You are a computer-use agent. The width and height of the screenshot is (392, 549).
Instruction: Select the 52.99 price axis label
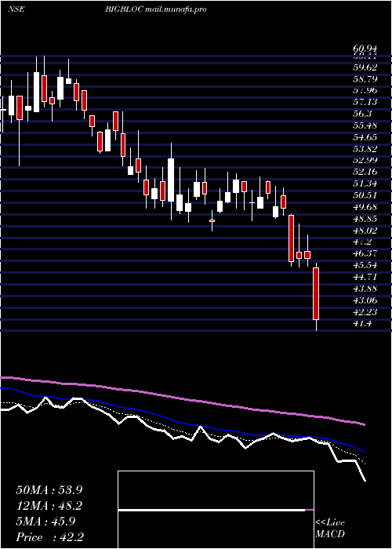[365, 160]
